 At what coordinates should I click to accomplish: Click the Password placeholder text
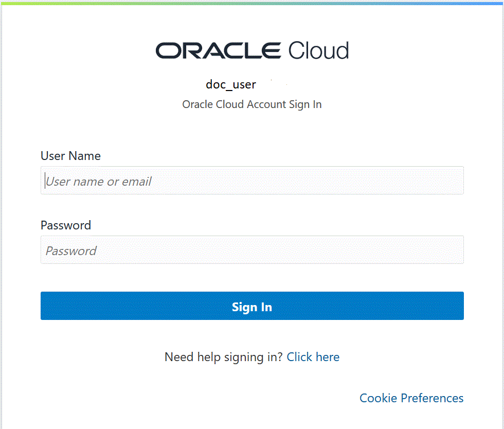(x=71, y=251)
